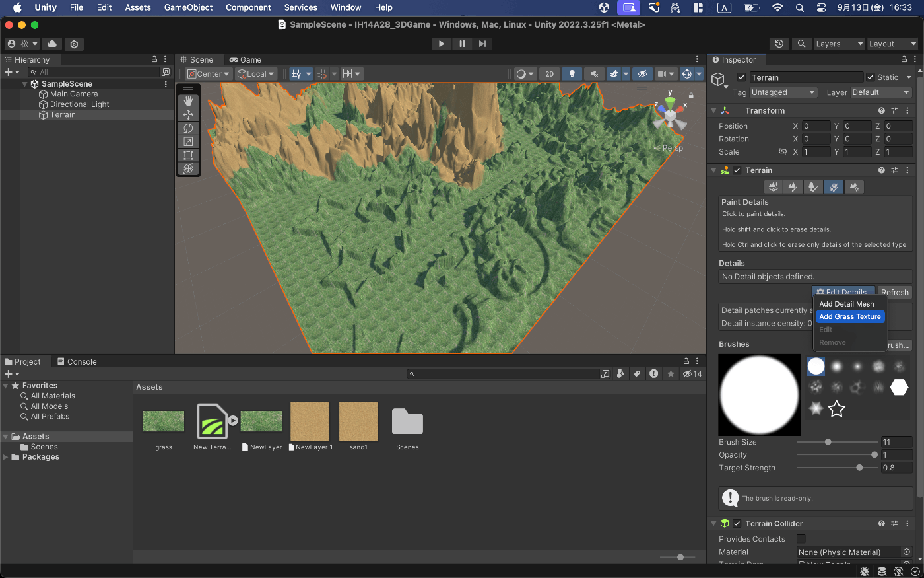Toggle scene visibility eye button
The width and height of the screenshot is (924, 578).
pos(642,74)
